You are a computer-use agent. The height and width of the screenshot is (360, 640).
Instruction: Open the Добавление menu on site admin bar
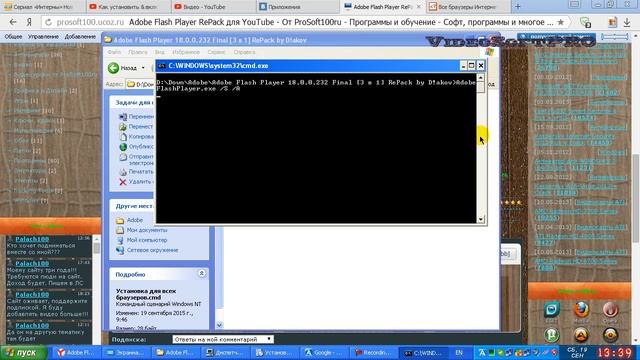tap(80, 37)
